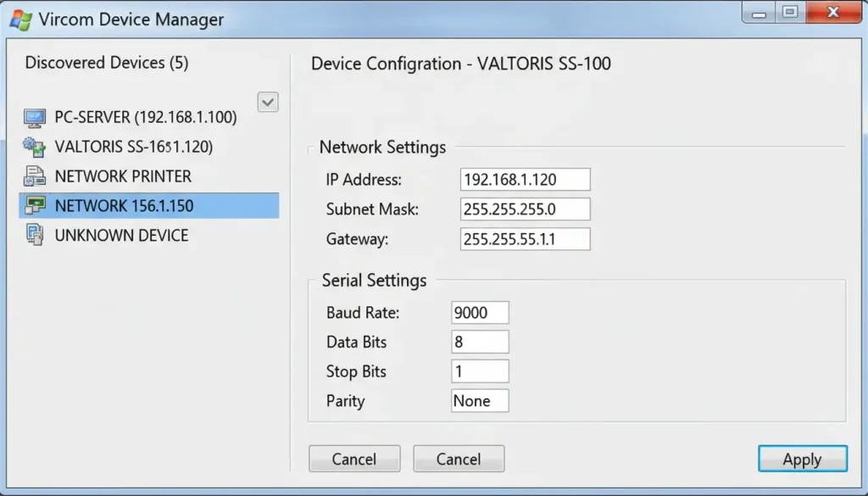868x496 pixels.
Task: Click the PC-SERVER monitor icon
Action: point(34,118)
